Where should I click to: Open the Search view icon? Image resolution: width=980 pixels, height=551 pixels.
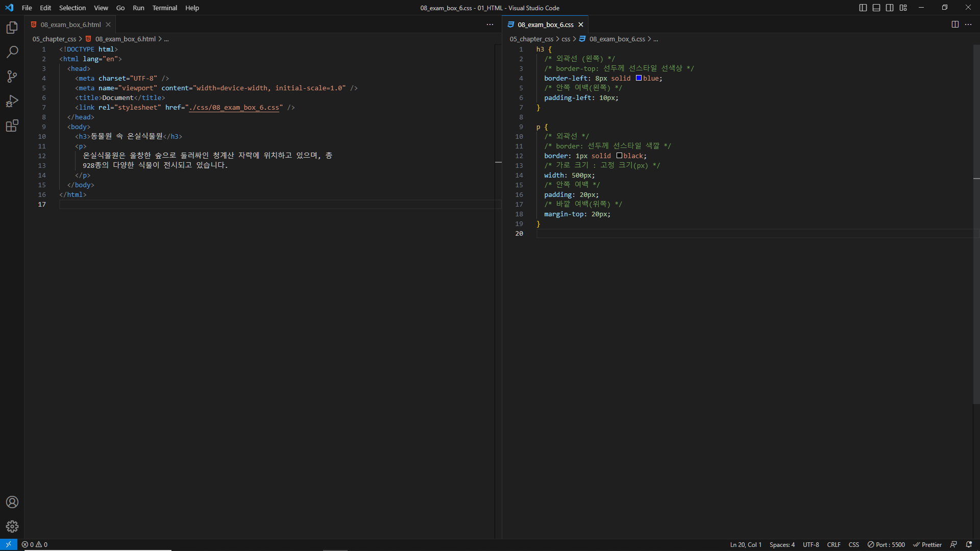tap(12, 52)
